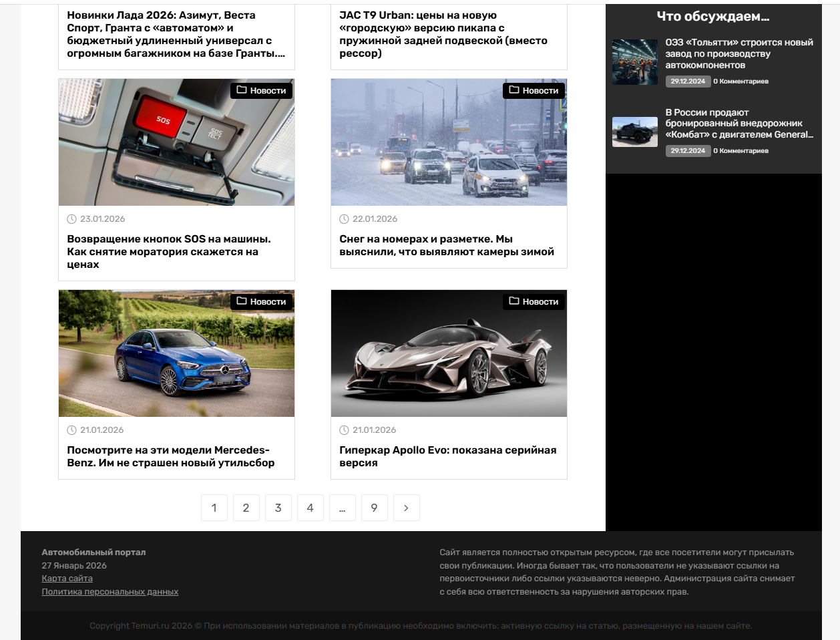This screenshot has width=840, height=640.
Task: Click Новости tag on Apollo Evo article
Action: coord(534,301)
